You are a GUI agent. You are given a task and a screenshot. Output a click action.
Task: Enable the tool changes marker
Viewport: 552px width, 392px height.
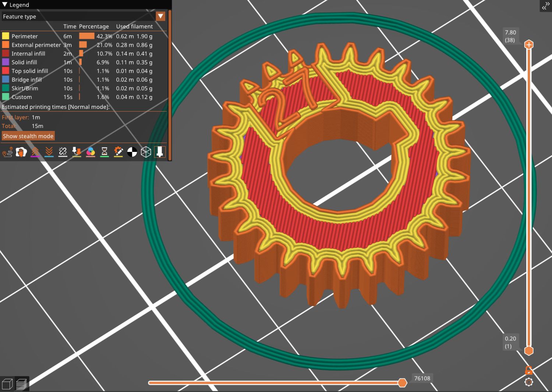pyautogui.click(x=77, y=152)
